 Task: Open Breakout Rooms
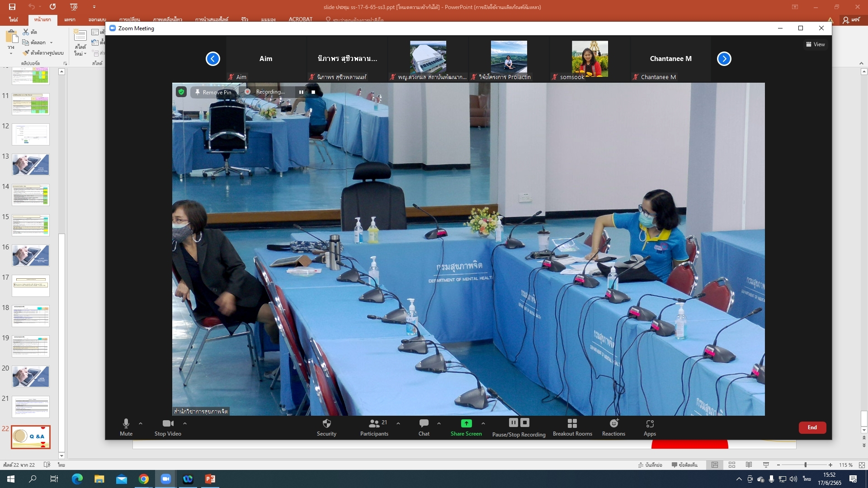(x=572, y=424)
